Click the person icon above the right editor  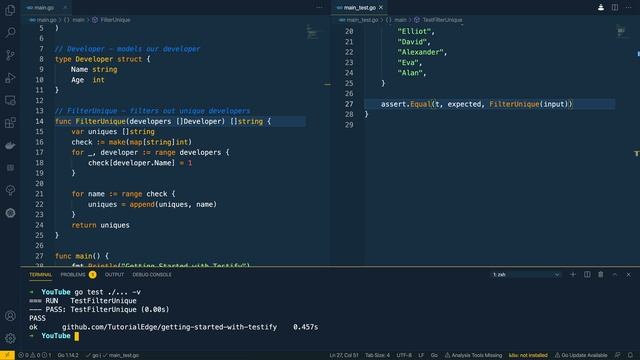click(601, 7)
